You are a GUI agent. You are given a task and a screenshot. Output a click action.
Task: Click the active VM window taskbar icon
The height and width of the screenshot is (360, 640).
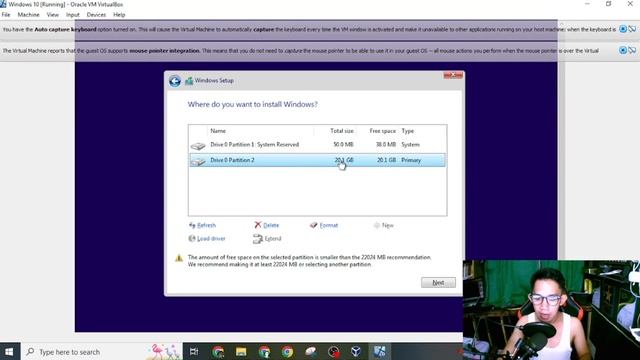point(380,351)
